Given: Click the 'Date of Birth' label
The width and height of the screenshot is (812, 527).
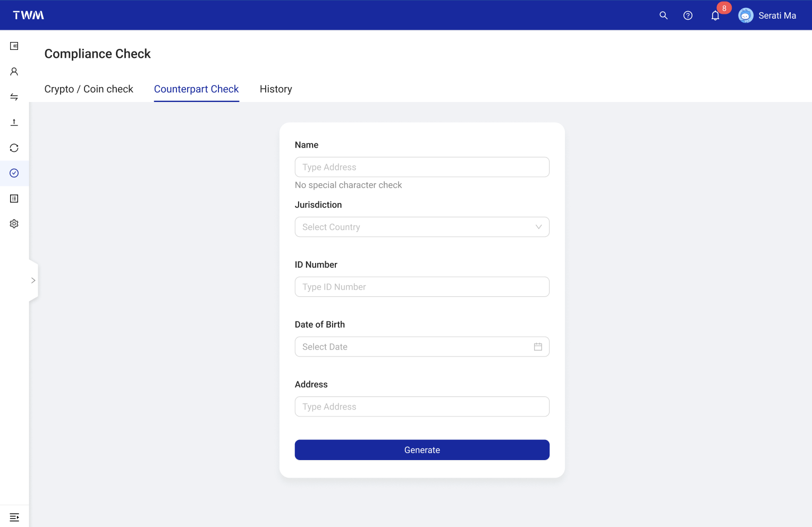Looking at the screenshot, I should (320, 325).
